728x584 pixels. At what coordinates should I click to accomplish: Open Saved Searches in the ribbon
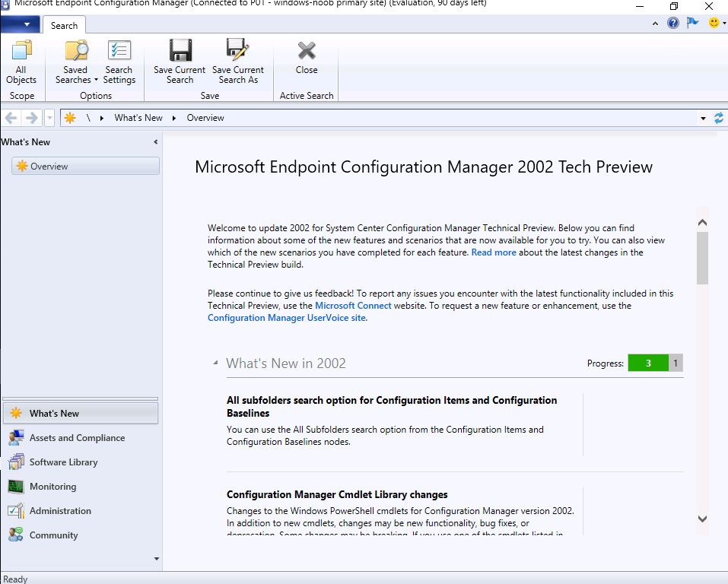[76, 62]
